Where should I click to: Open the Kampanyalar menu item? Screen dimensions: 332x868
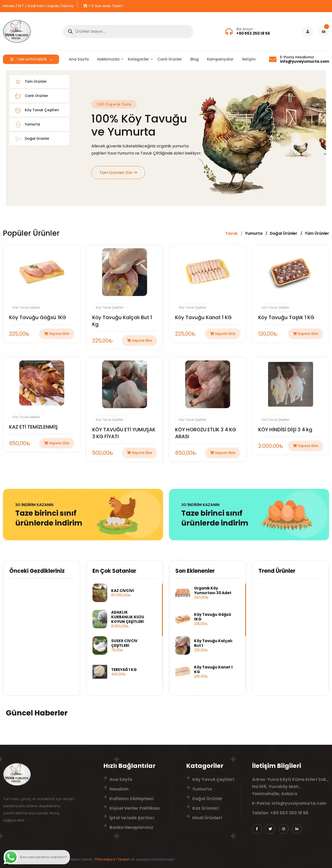pos(220,59)
